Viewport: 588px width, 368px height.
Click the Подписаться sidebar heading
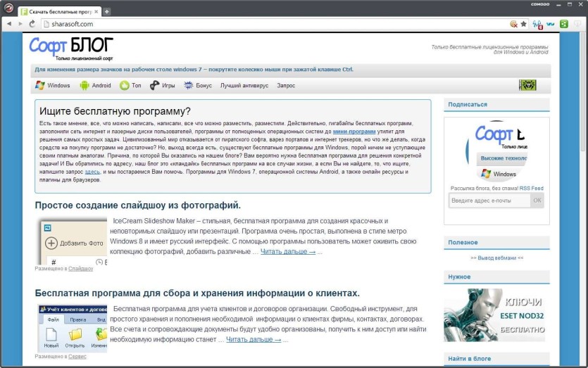(468, 105)
